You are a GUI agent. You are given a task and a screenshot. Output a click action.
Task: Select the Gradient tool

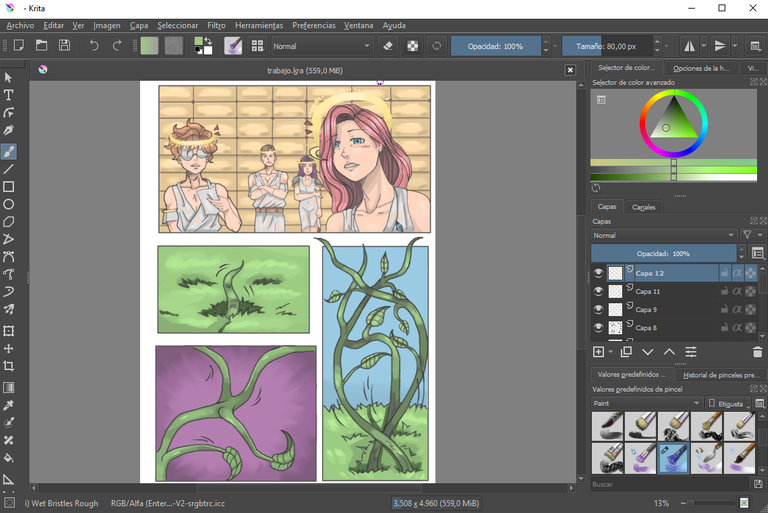(8, 388)
